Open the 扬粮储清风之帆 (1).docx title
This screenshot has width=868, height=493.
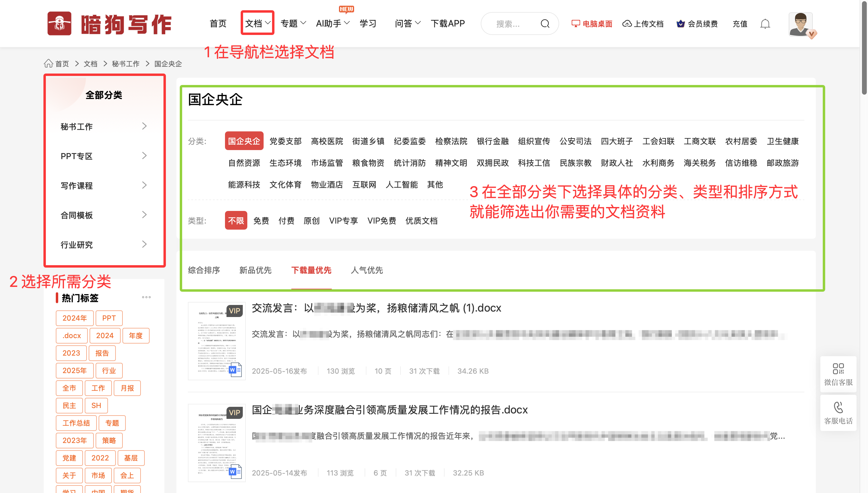[376, 308]
